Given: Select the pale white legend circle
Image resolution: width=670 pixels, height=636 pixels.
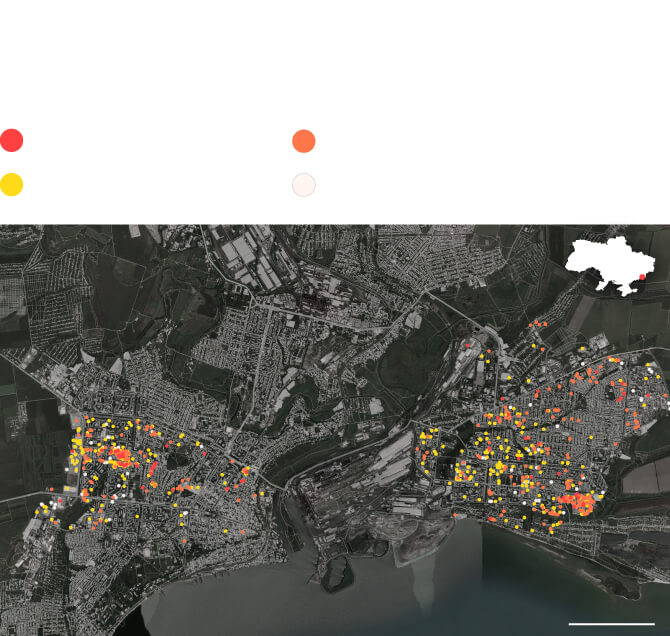Looking at the screenshot, I should click(x=304, y=185).
